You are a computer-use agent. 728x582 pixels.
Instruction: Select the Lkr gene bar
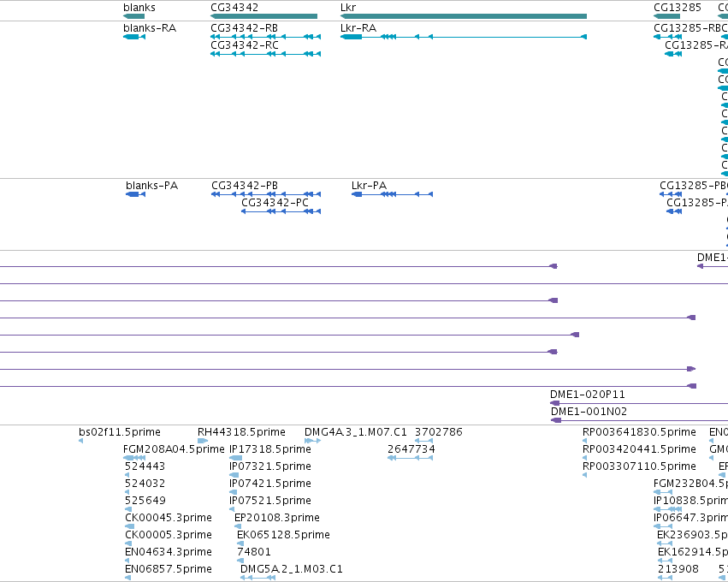464,16
